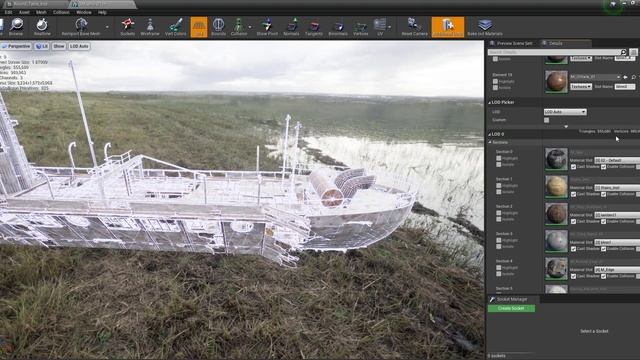The width and height of the screenshot is (640, 360).
Task: Toggle Highlight checkbox for Section 4
Action: (x=499, y=268)
